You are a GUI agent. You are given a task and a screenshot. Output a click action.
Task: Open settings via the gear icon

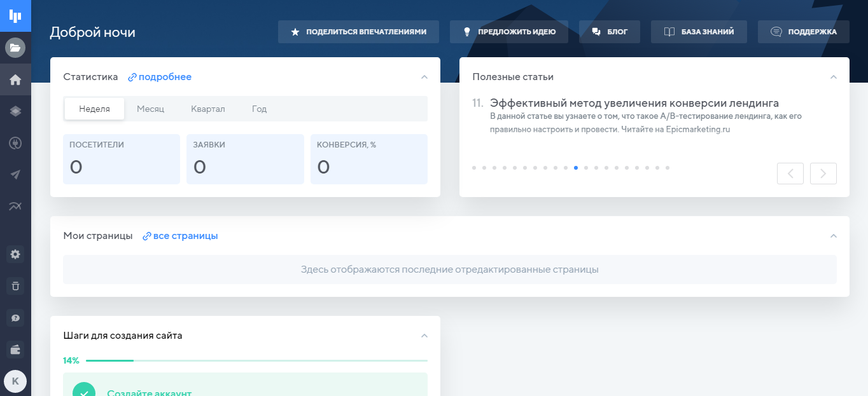point(15,254)
